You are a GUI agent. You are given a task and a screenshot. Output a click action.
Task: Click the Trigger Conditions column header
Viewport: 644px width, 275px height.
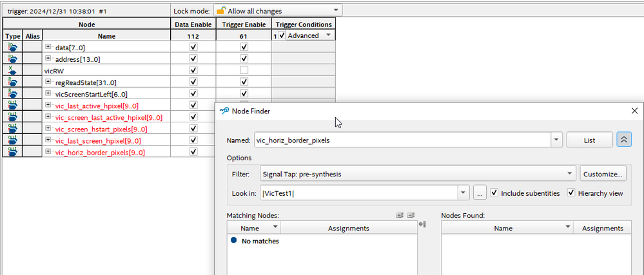pos(304,24)
